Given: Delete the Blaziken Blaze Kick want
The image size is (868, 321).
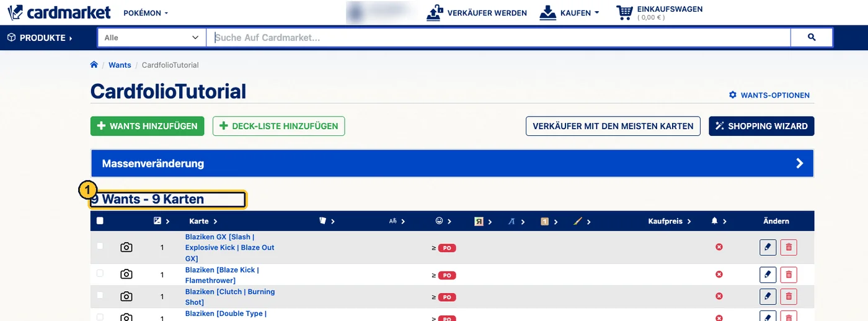Looking at the screenshot, I should pyautogui.click(x=789, y=274).
